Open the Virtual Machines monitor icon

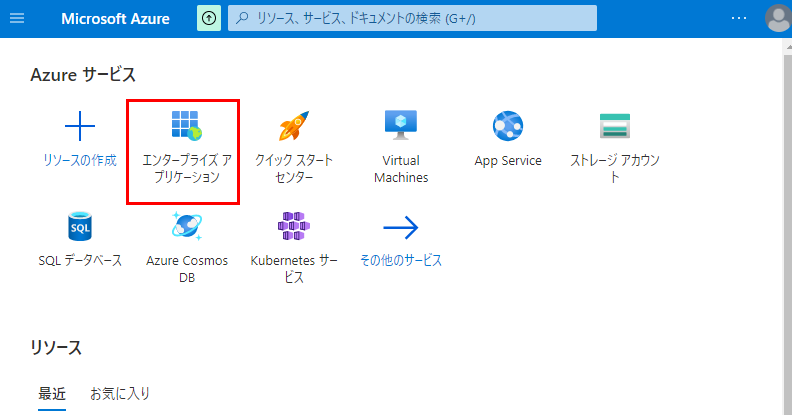coord(401,125)
